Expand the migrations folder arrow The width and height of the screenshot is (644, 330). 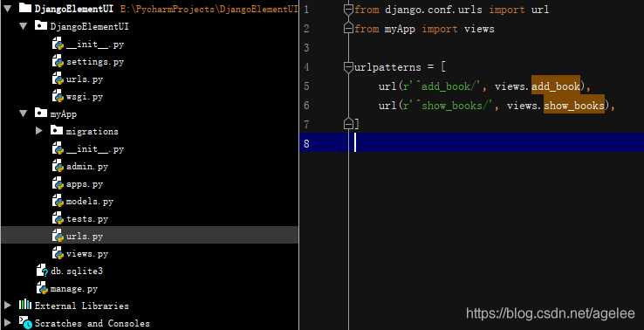click(x=39, y=131)
